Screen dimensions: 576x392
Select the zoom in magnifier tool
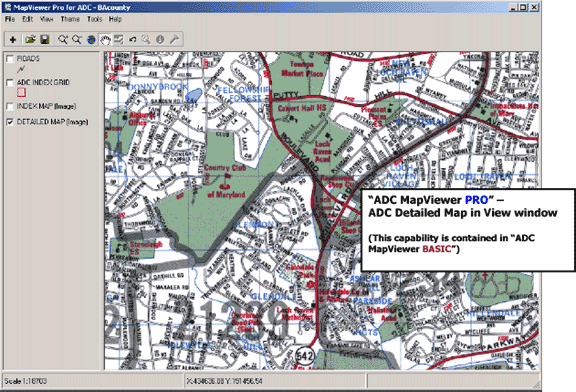tap(63, 39)
